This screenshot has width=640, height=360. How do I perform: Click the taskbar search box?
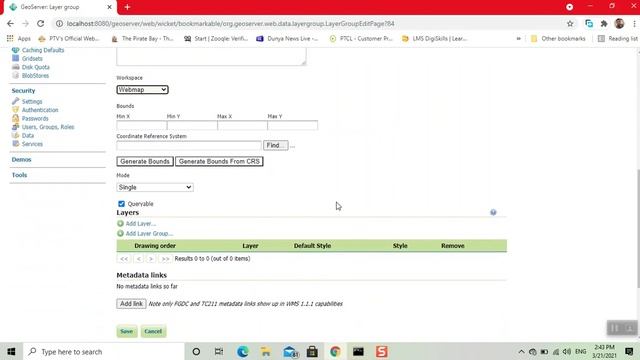point(104,351)
